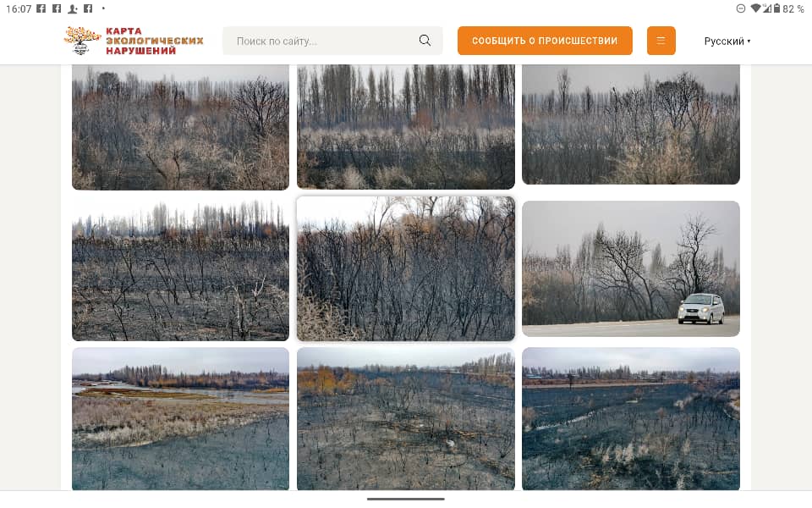Image resolution: width=812 pixels, height=508 pixels.
Task: Tap the battery status icon
Action: [x=776, y=8]
